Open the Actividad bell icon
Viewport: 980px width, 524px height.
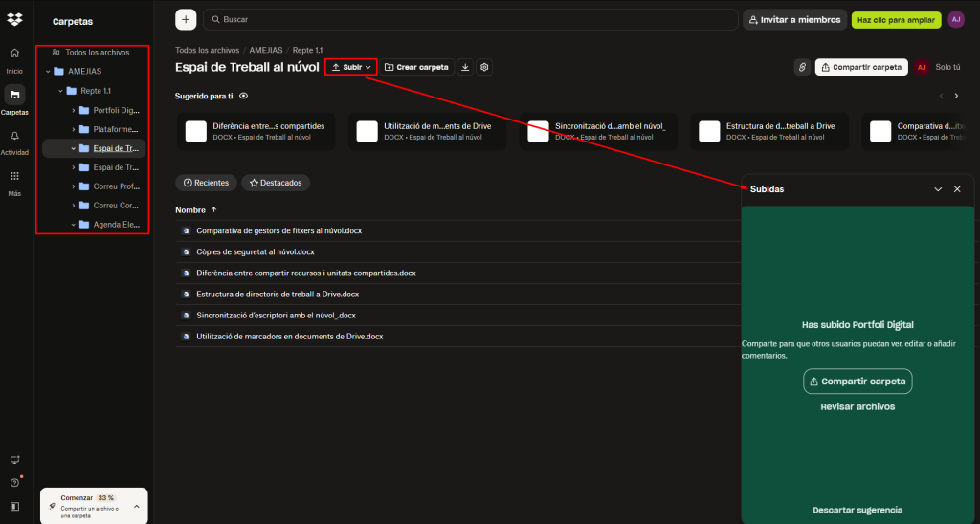(14, 136)
